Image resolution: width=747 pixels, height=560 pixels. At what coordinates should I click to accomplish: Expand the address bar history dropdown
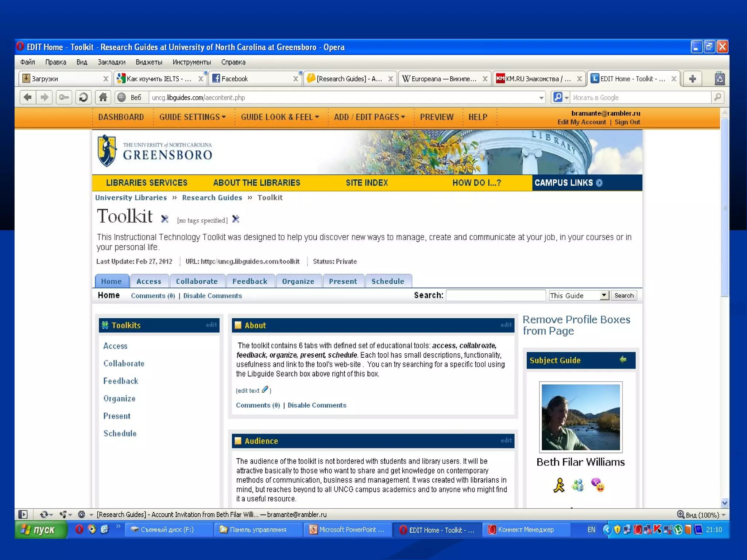[541, 98]
